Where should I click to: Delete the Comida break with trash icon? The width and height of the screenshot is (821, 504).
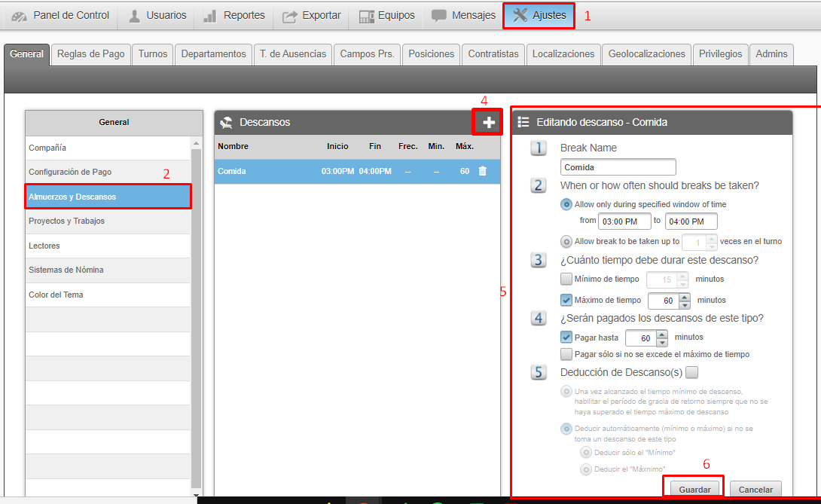point(483,171)
